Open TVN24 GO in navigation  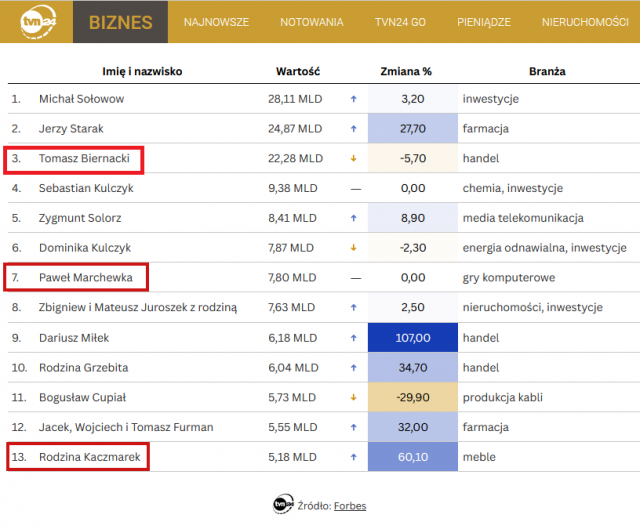[x=400, y=22]
